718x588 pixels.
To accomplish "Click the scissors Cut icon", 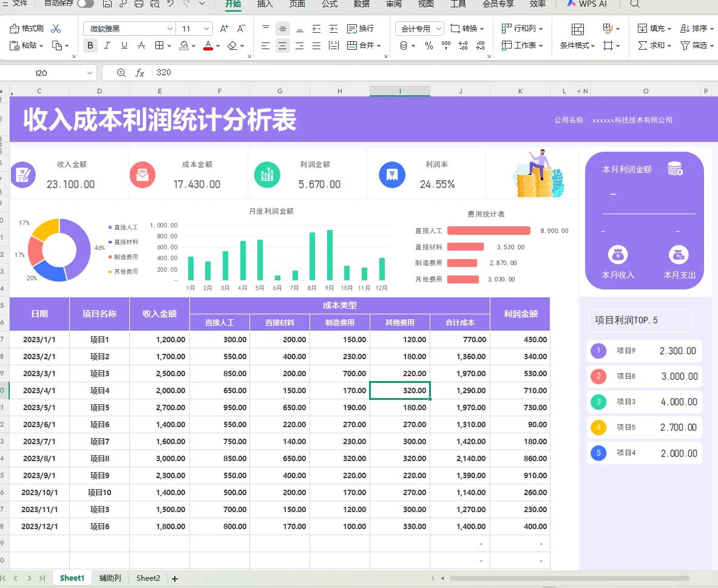I will coord(56,29).
